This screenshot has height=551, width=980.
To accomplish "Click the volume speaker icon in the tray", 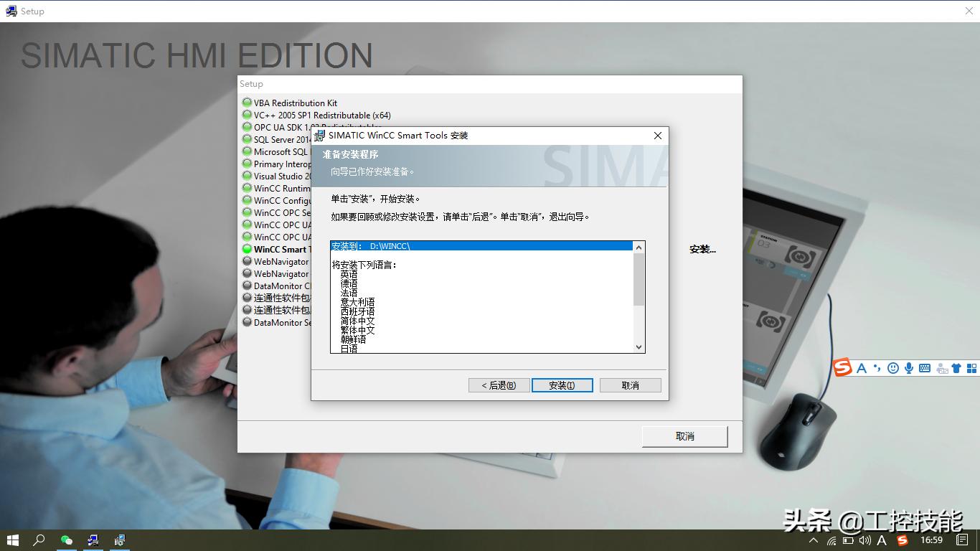I will point(864,540).
